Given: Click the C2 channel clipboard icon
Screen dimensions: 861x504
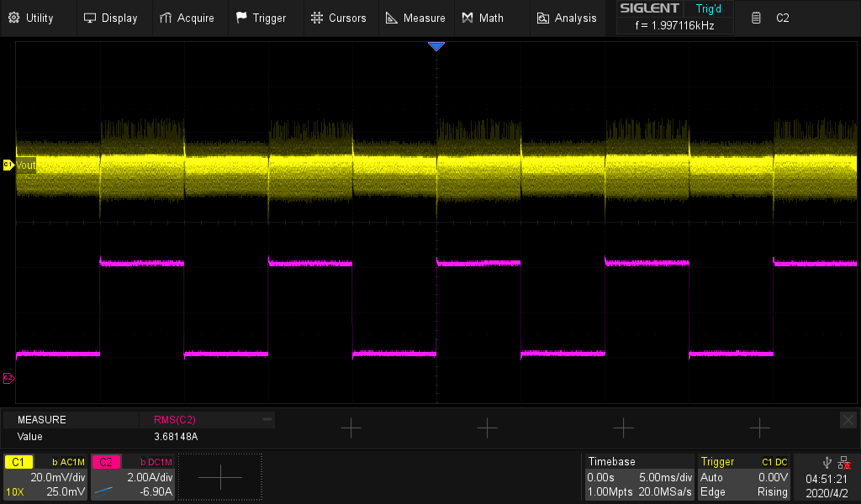Looking at the screenshot, I should pyautogui.click(x=757, y=18).
